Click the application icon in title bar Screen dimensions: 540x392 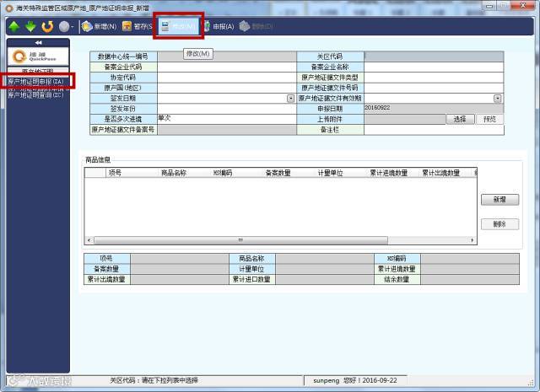9,8
